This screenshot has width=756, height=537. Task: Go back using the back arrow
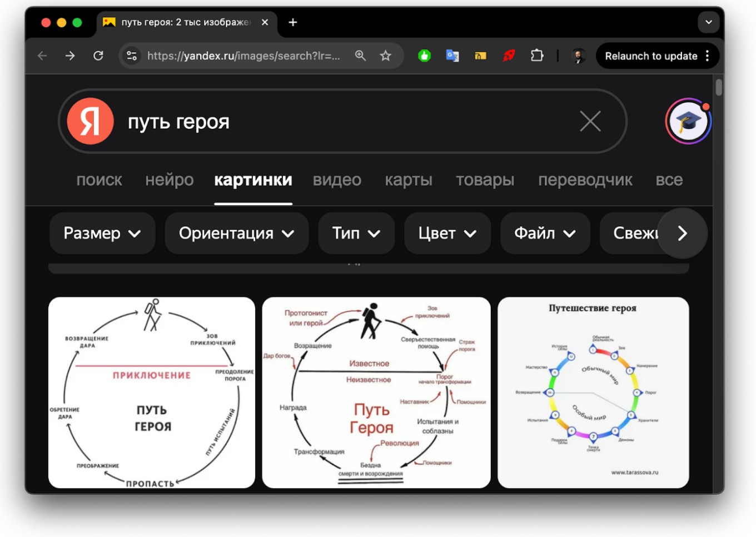point(42,56)
